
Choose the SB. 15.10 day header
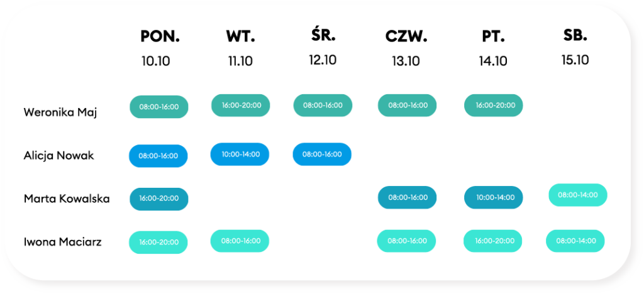575,47
